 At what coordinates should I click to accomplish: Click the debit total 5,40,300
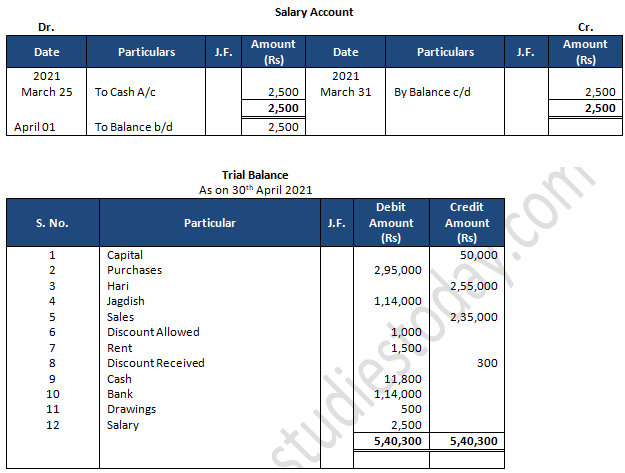[x=398, y=442]
